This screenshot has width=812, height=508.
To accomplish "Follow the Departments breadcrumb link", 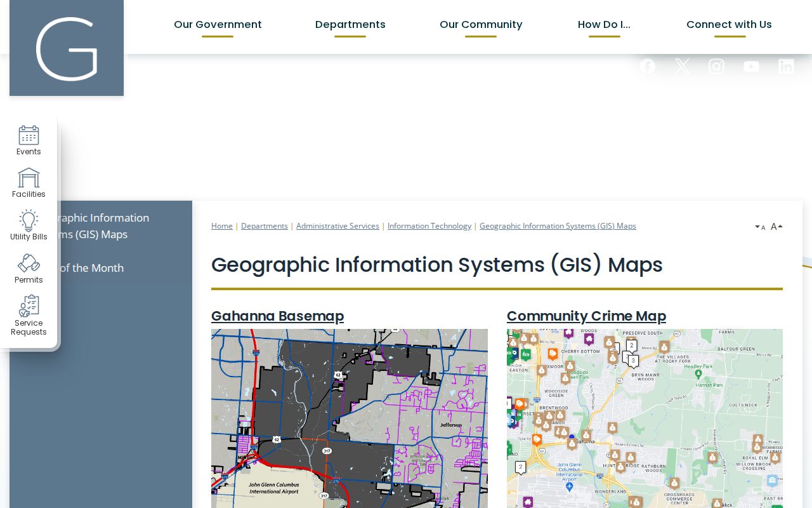I will 265,226.
